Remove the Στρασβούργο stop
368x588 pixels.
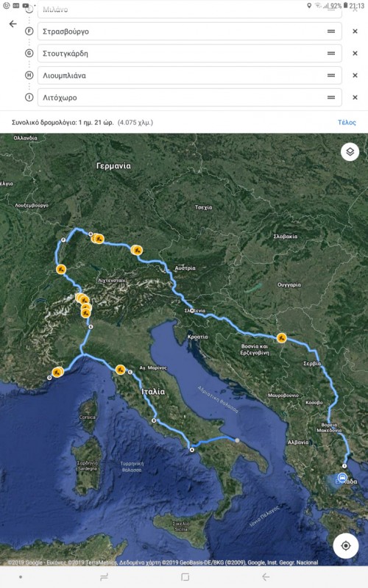point(355,32)
